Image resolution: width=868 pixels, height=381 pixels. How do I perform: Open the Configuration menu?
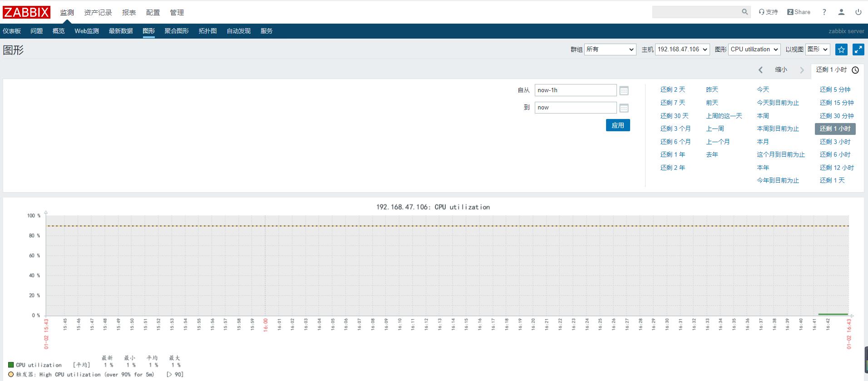pos(153,12)
